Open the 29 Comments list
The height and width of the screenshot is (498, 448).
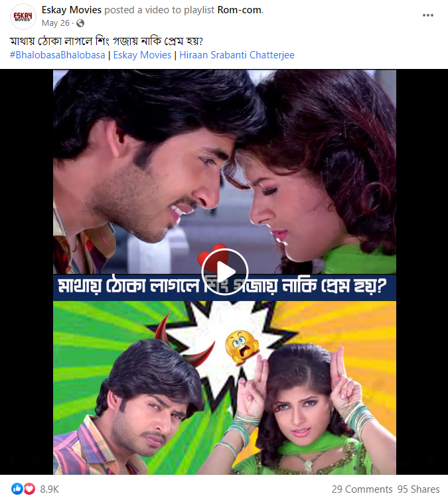click(x=362, y=489)
